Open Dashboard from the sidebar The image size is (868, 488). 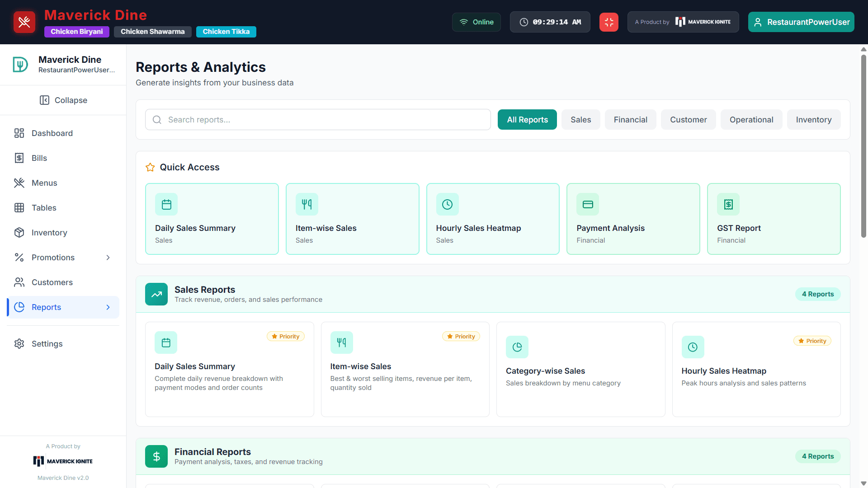point(63,133)
